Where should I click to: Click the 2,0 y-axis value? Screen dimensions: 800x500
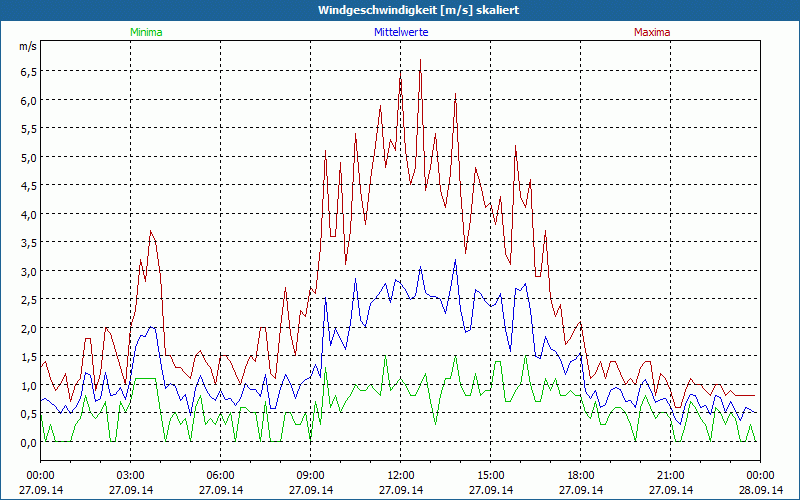pos(29,329)
